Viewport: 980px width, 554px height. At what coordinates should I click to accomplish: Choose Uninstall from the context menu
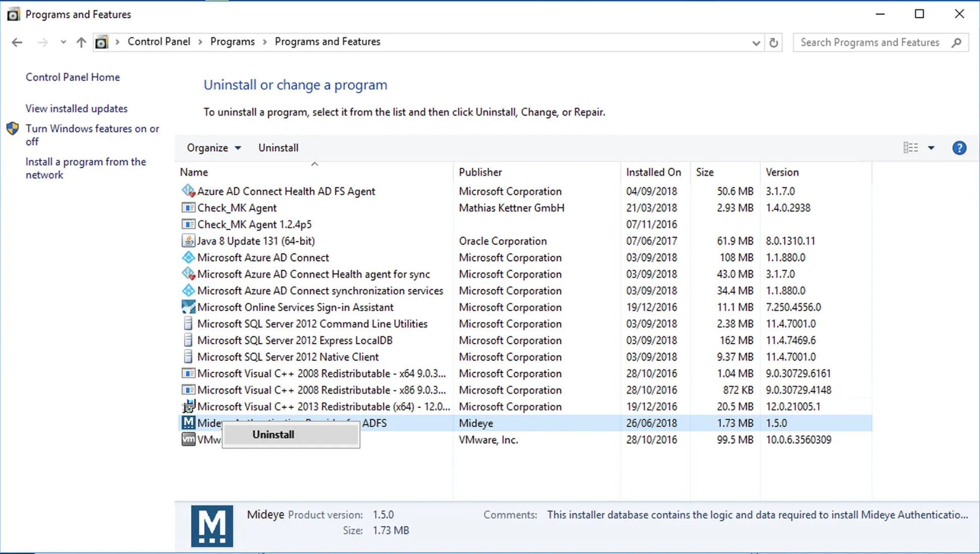click(273, 434)
